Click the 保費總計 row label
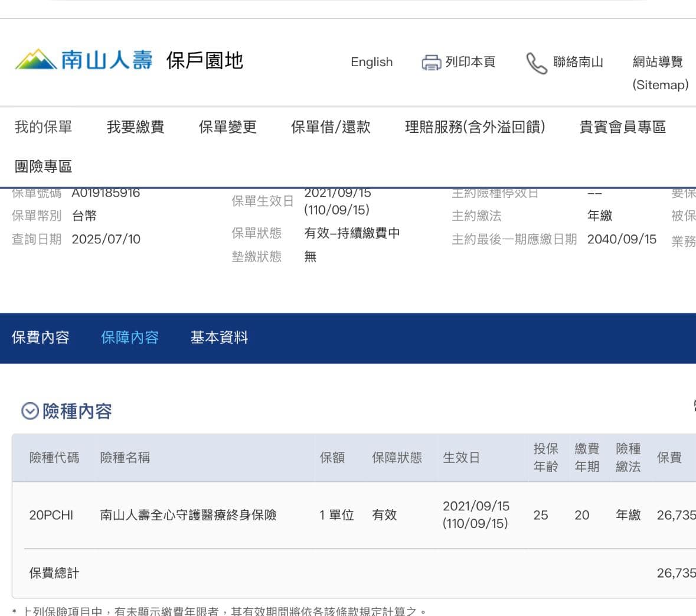 (54, 573)
